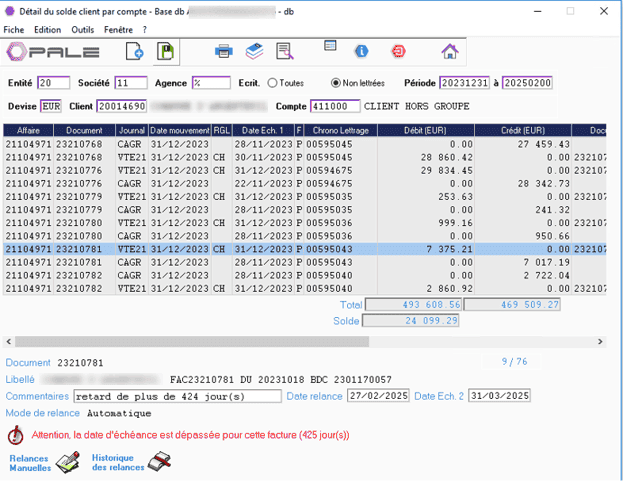
Task: Select the row with credit 28 342.73
Action: point(305,184)
